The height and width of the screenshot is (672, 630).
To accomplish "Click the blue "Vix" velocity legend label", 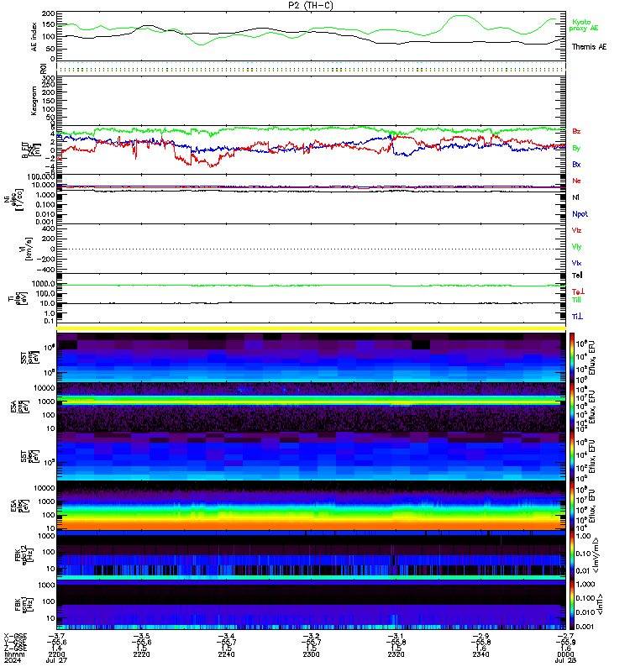I will tap(576, 263).
